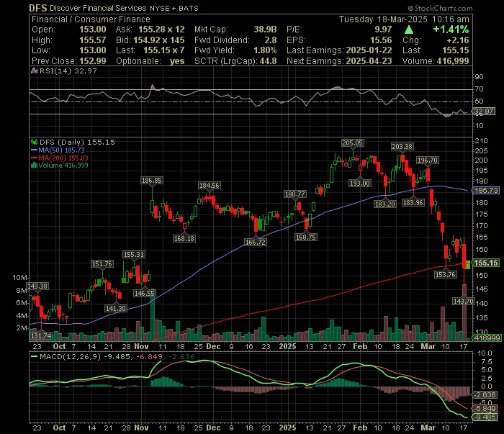Click the 166.72 low price label
Viewport: 504px width, 434px height.
pos(255,242)
